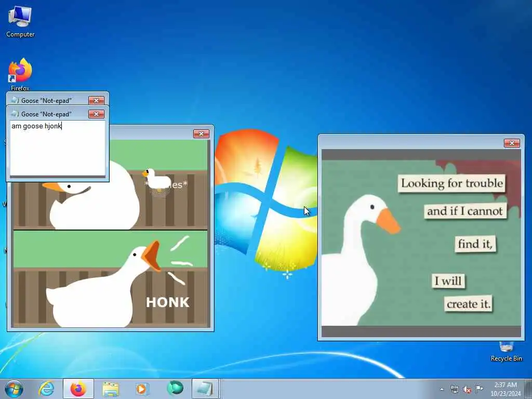Click the small goose walking on screen
Viewport: 532px width, 399px height.
coord(157,179)
